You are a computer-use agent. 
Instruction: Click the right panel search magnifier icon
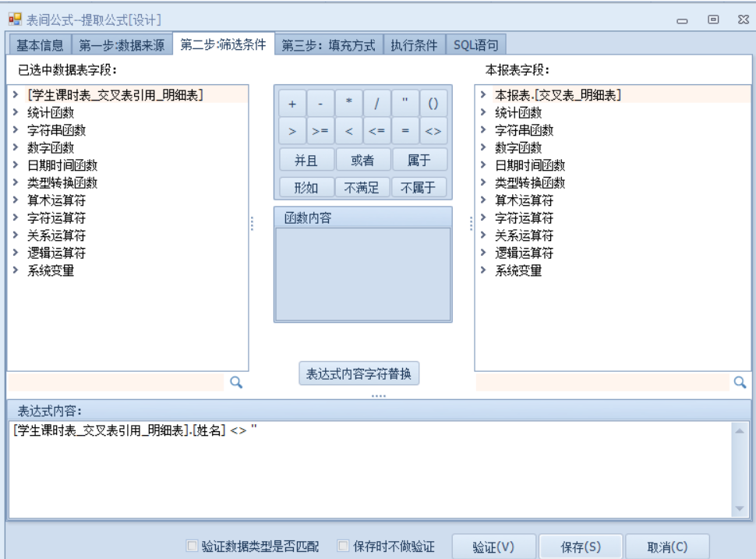pos(740,382)
